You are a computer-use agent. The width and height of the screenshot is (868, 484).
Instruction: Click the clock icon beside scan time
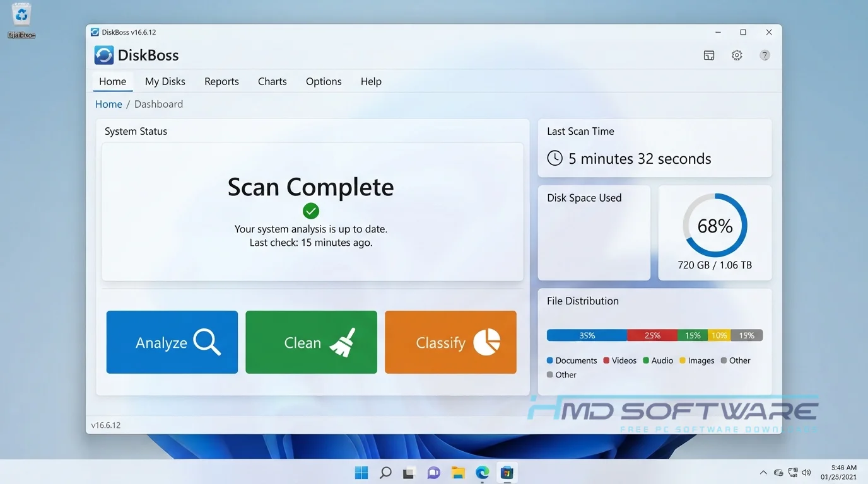point(554,158)
